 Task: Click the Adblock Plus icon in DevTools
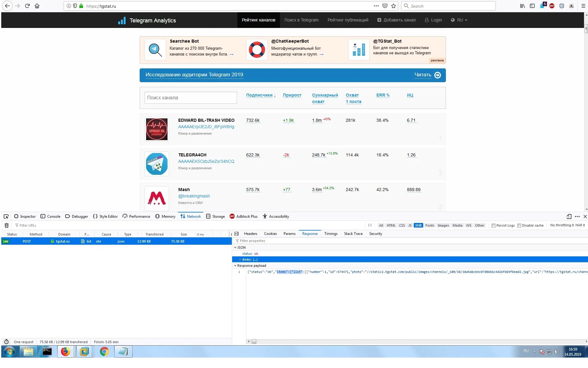[x=232, y=216]
